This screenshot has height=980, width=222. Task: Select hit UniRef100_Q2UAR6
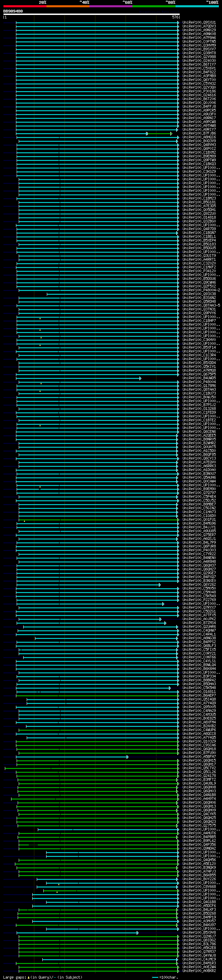point(199,626)
